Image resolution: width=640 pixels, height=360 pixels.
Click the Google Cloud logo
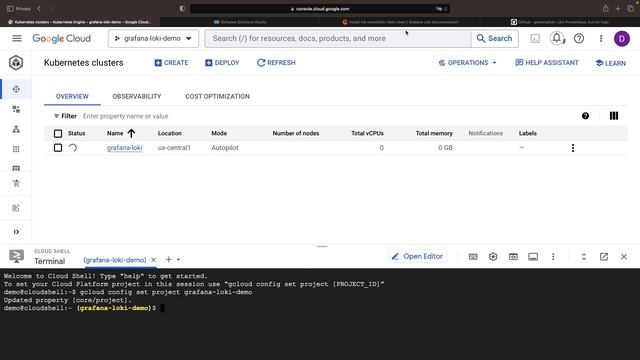(x=62, y=38)
